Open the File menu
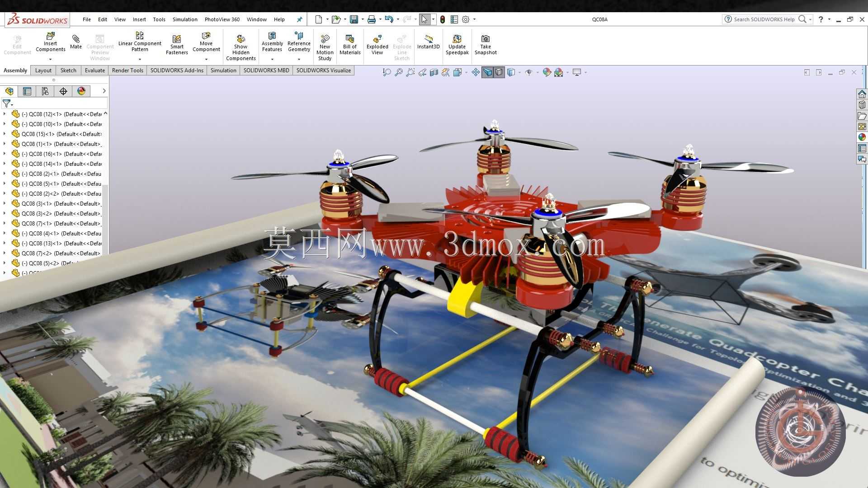 click(87, 19)
